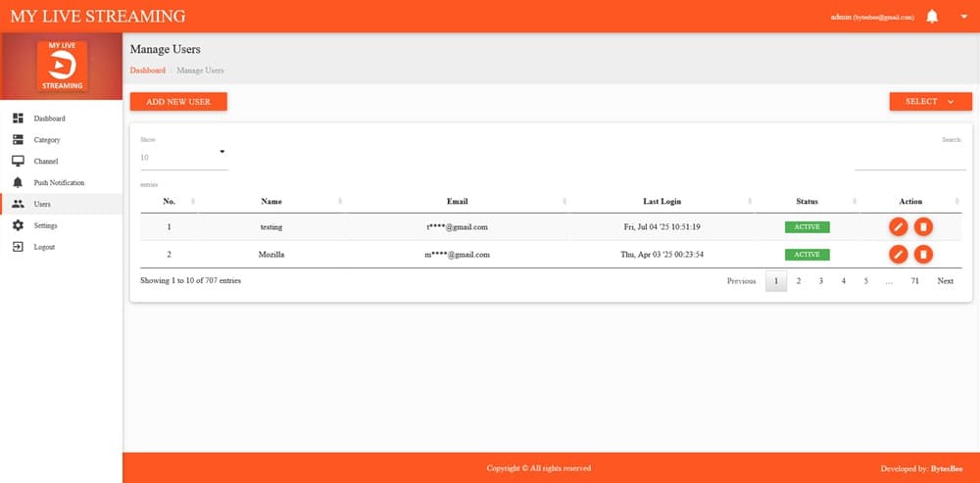Image resolution: width=980 pixels, height=483 pixels.
Task: Sort table by Name column arrows
Action: point(340,202)
